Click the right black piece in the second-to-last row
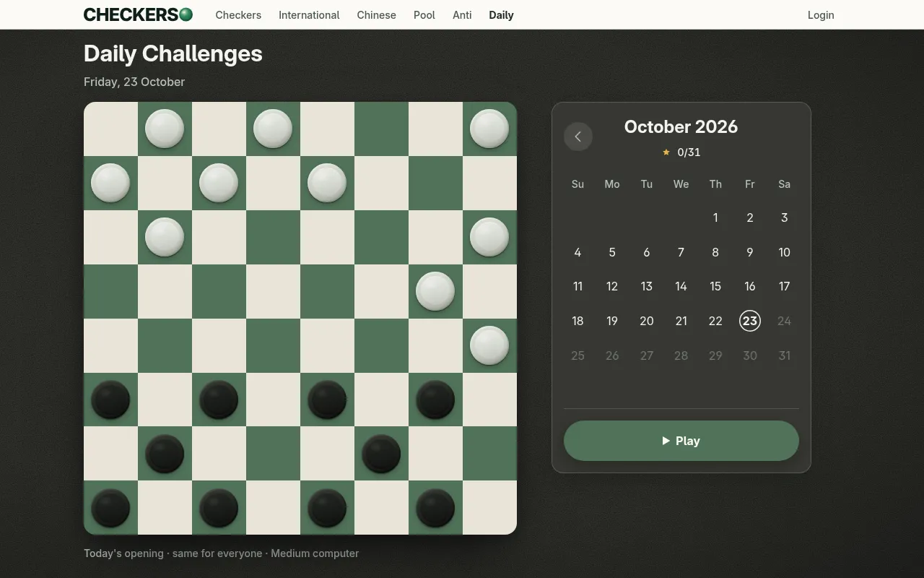The width and height of the screenshot is (924, 578). [x=381, y=454]
